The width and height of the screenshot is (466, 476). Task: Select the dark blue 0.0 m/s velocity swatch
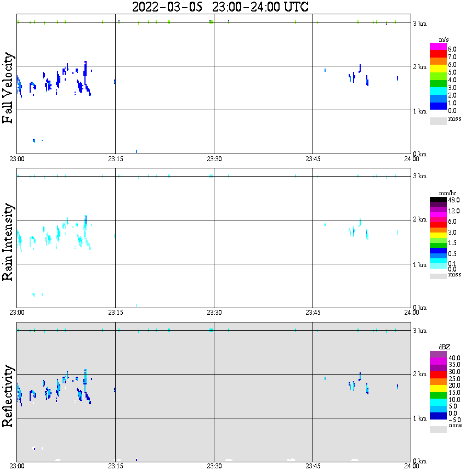(x=438, y=106)
